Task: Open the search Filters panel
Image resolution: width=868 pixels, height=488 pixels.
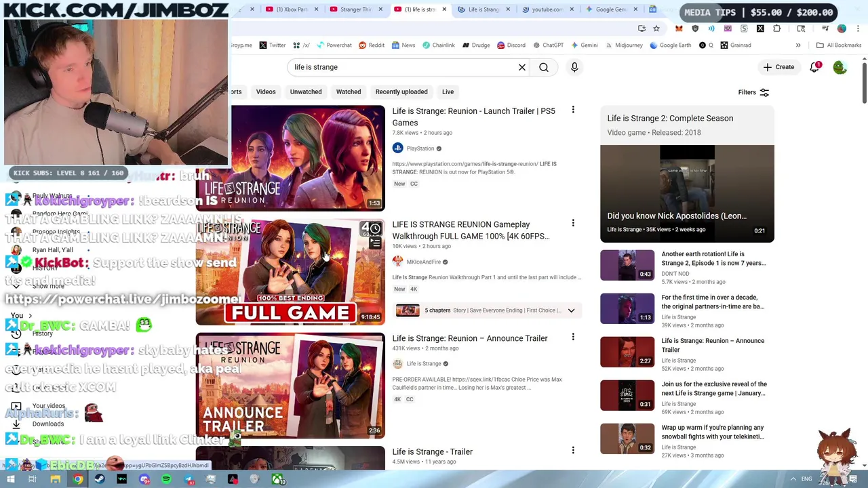Action: [x=753, y=92]
